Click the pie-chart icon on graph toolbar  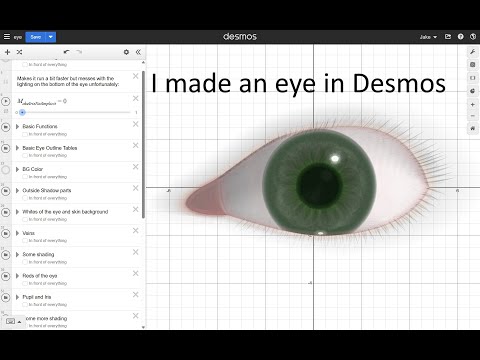coord(472,91)
